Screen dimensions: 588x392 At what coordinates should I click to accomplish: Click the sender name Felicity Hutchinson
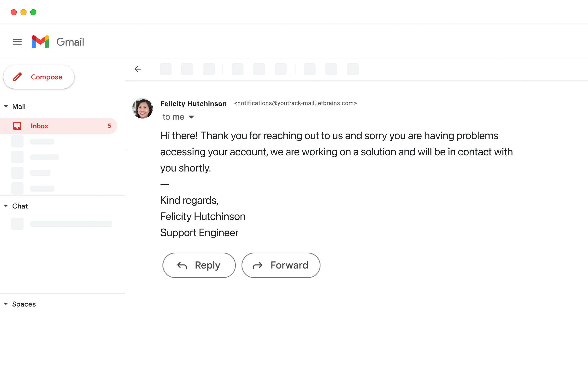[x=193, y=103]
